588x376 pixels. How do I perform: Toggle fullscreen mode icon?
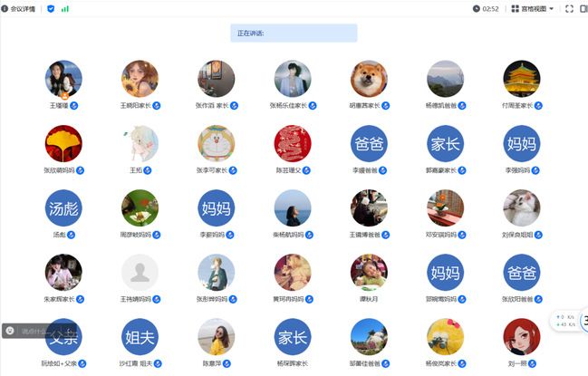pos(569,9)
